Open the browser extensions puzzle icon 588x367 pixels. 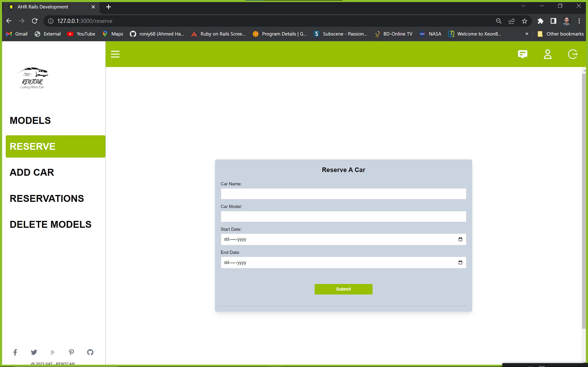click(x=541, y=21)
